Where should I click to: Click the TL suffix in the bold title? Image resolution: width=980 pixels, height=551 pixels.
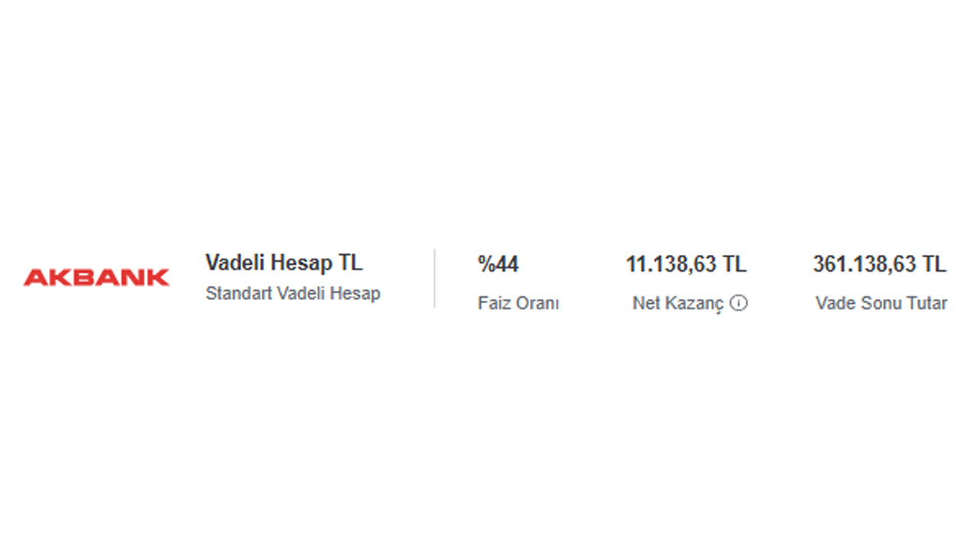[351, 263]
